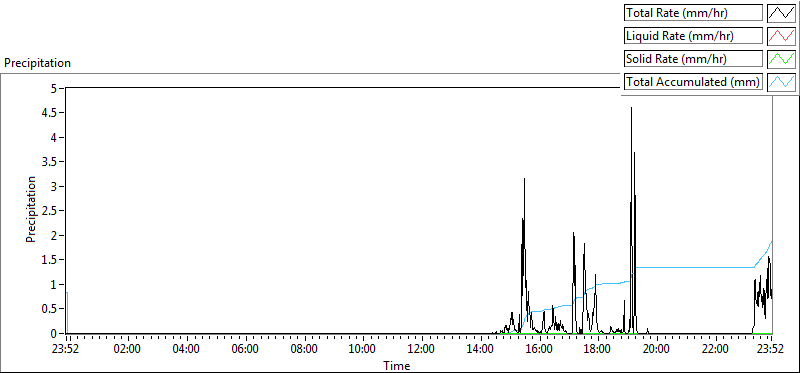Click the 22:00 time axis label
Viewport: 800px width, 373px height.
[716, 350]
